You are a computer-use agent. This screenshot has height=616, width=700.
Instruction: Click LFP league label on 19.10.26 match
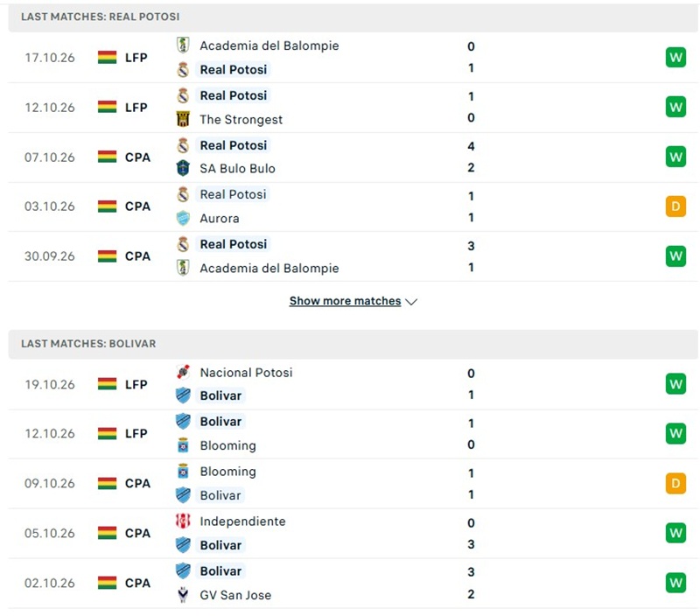click(x=136, y=384)
